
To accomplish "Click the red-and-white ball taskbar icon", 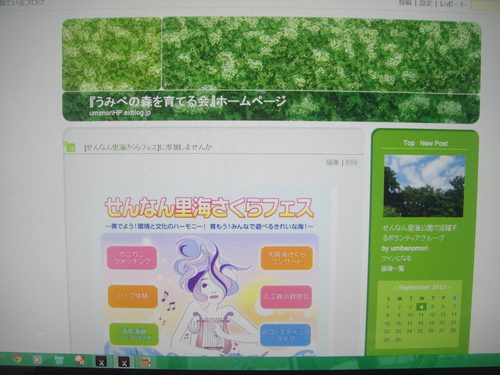I will coord(80,361).
